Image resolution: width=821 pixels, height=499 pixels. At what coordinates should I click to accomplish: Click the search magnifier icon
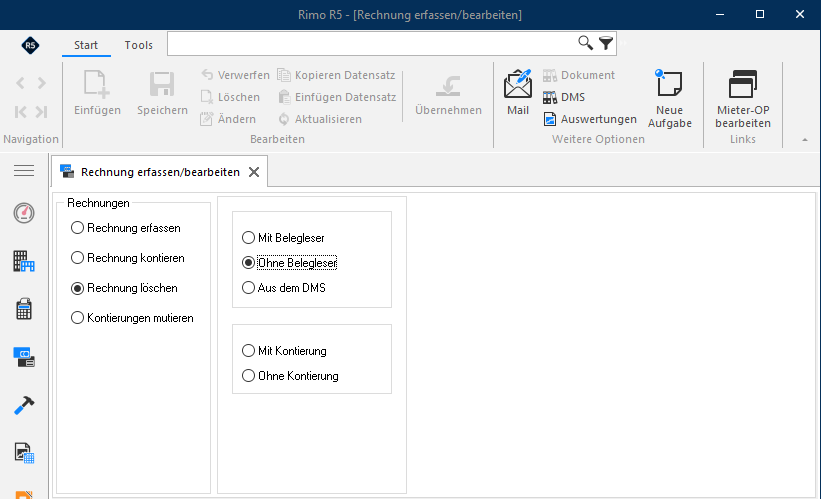coord(585,43)
